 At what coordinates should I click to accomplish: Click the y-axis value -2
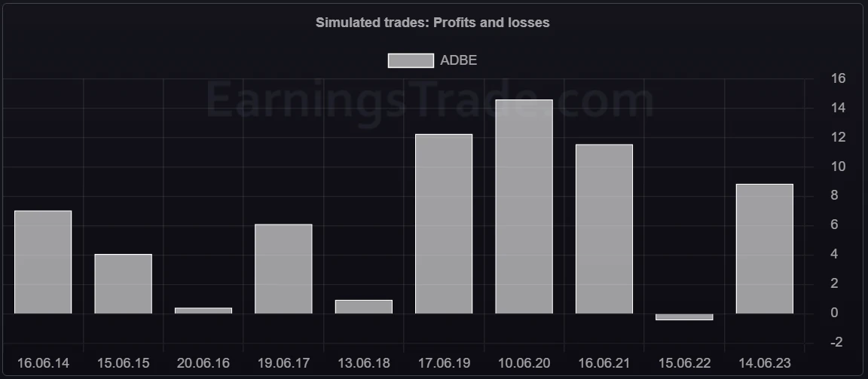coord(837,342)
